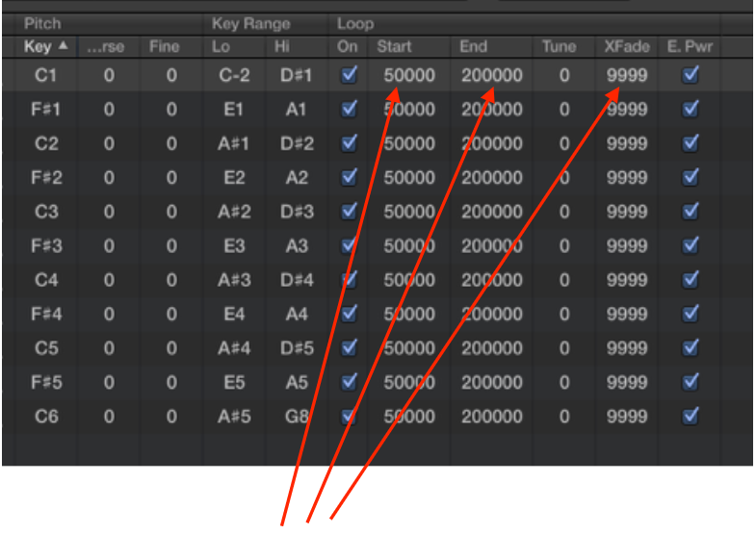Select the F#1 key cell
Image resolution: width=756 pixels, height=534 pixels.
(x=46, y=110)
